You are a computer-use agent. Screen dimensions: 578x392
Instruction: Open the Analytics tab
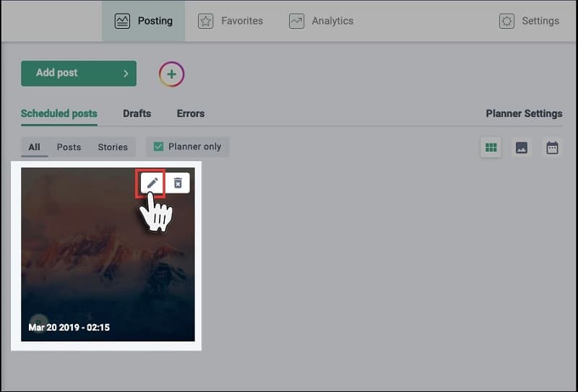(321, 21)
